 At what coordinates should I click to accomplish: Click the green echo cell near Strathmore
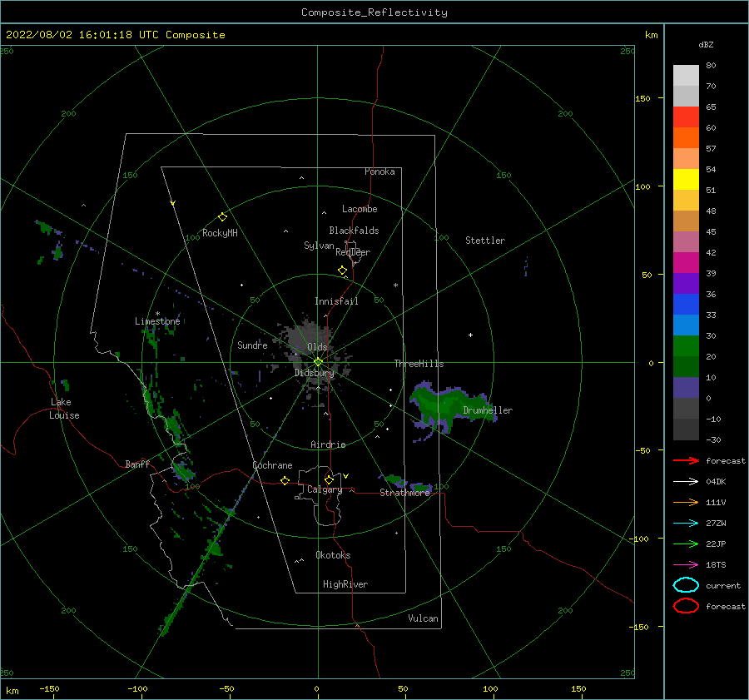394,479
